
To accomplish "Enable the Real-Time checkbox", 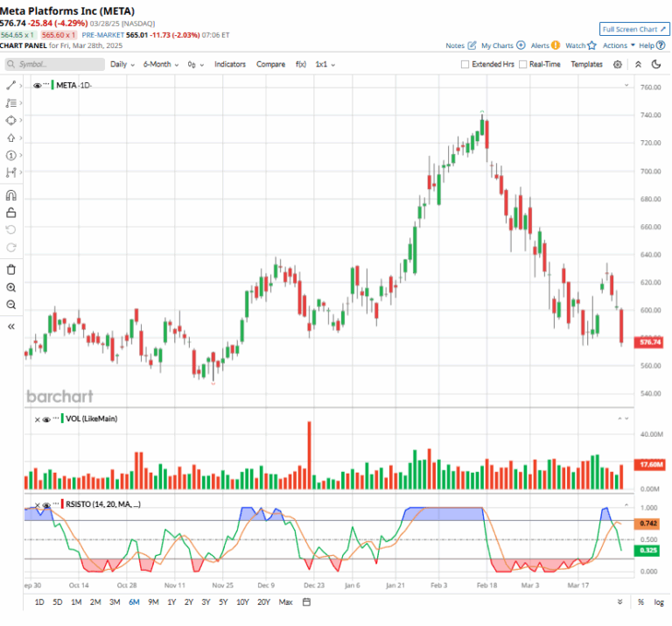I will click(x=523, y=64).
